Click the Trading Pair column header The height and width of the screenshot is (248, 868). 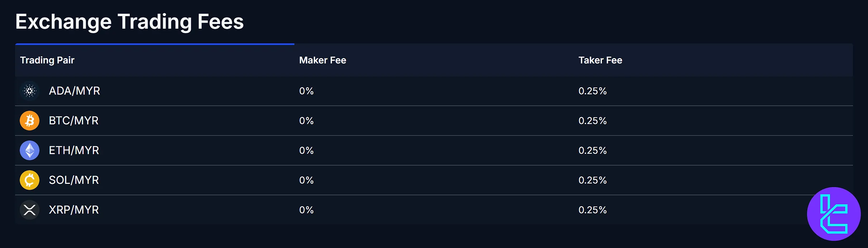[x=47, y=60]
